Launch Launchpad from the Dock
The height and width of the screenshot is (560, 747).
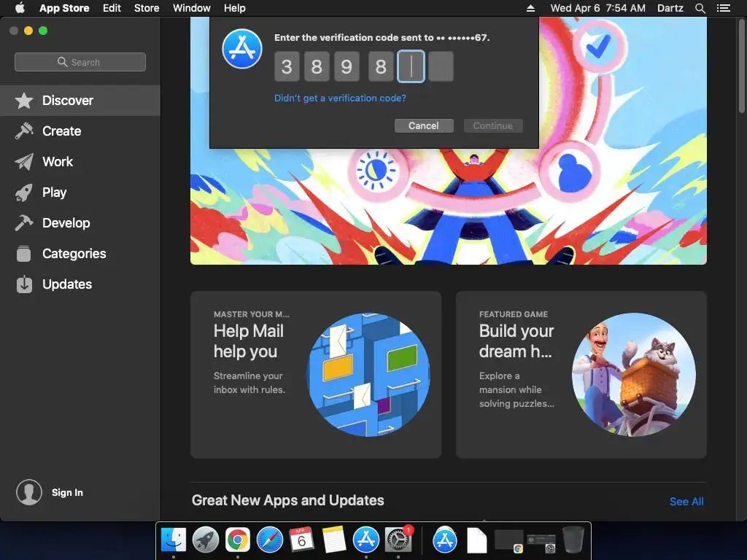click(x=205, y=540)
